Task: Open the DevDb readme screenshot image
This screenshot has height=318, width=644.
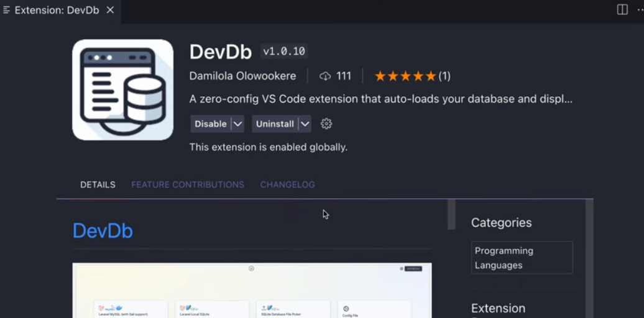Action: click(252, 290)
